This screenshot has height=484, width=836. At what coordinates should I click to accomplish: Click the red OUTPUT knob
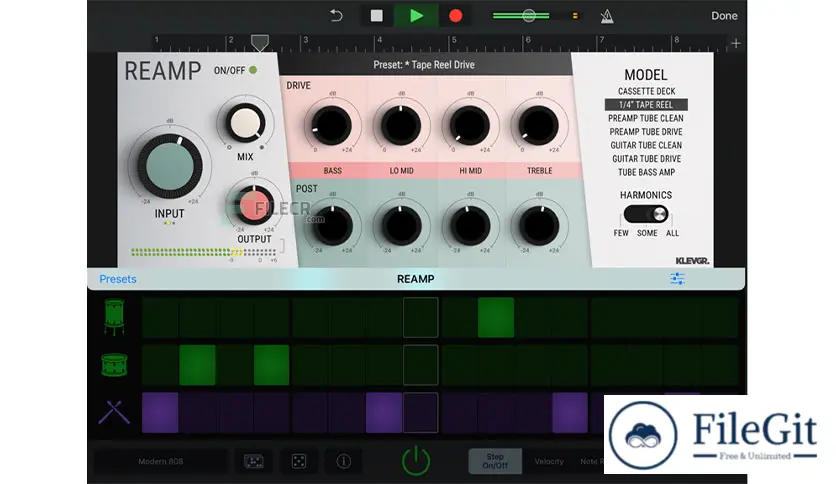pyautogui.click(x=254, y=205)
